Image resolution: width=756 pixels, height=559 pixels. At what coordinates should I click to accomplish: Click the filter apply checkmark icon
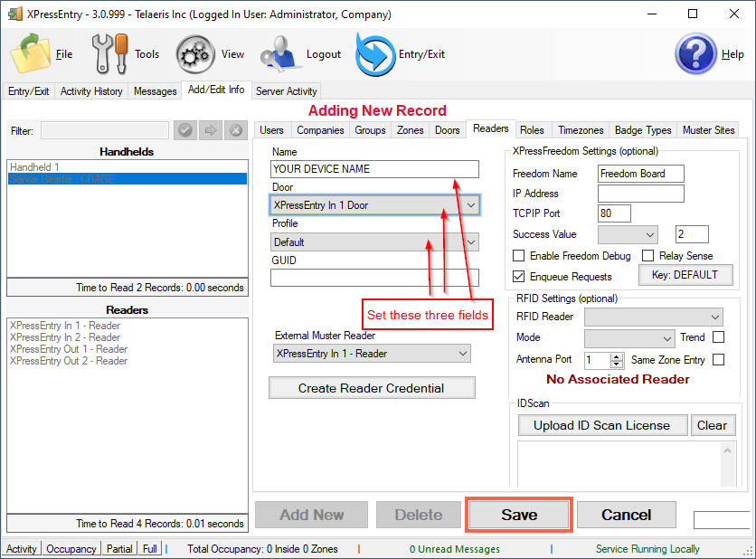pos(185,130)
